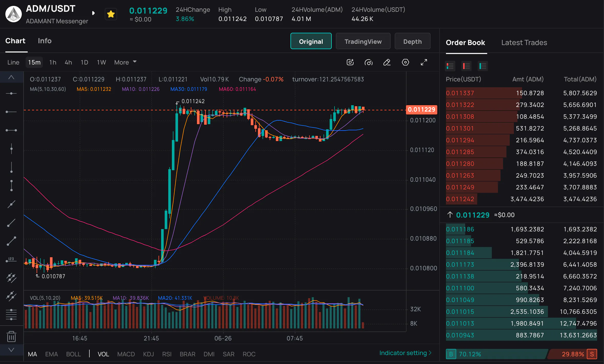Screen dimensions: 604x364
Task: Select the vertical segment drawing tool
Action: [x=11, y=186]
